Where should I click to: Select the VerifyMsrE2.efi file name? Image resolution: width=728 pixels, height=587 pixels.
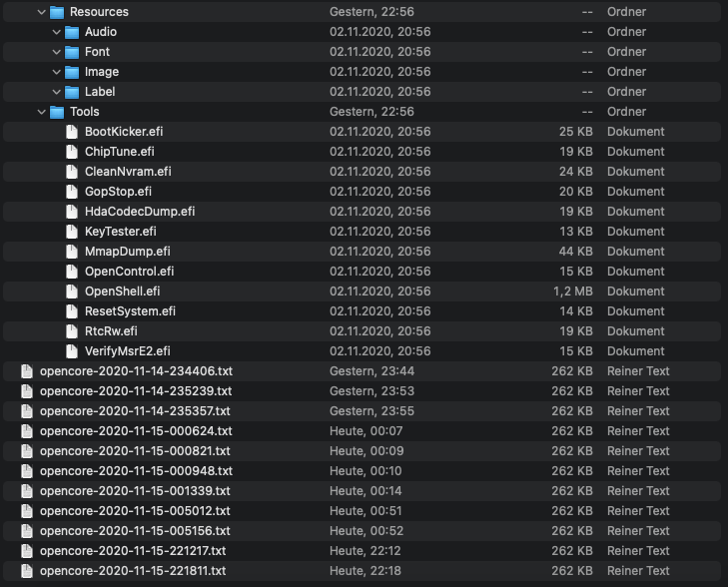(128, 351)
